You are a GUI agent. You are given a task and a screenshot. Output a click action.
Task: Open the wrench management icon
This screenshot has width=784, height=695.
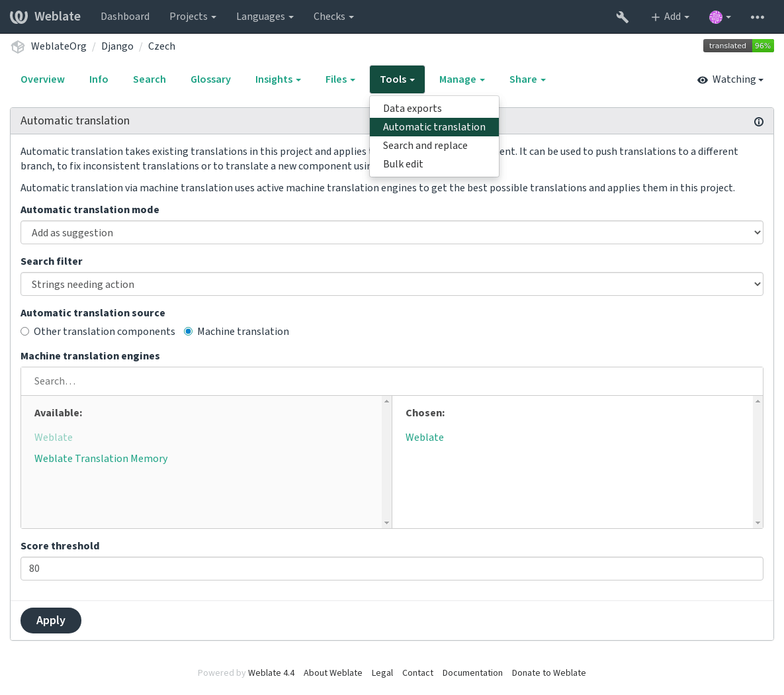click(622, 17)
